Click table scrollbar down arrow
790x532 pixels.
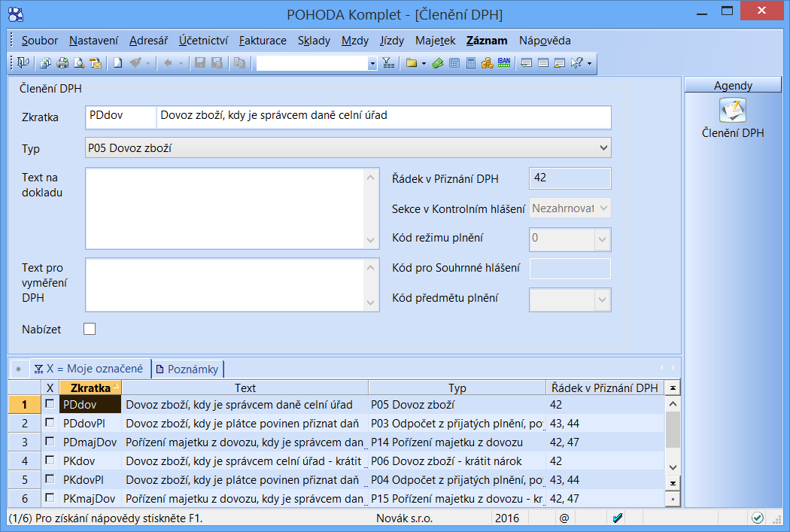pyautogui.click(x=673, y=467)
